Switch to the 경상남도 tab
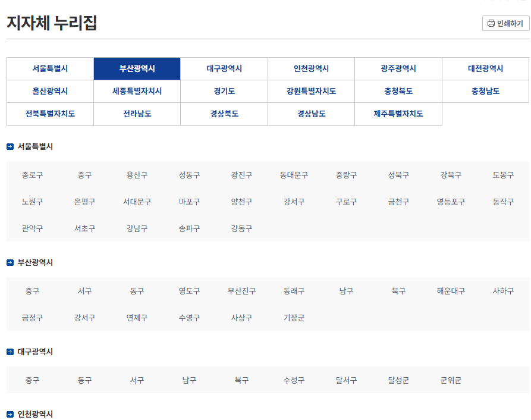The width and height of the screenshot is (531, 420). point(311,114)
